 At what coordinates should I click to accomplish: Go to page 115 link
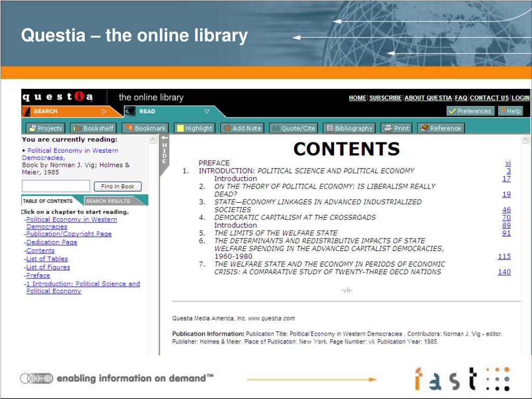[504, 257]
